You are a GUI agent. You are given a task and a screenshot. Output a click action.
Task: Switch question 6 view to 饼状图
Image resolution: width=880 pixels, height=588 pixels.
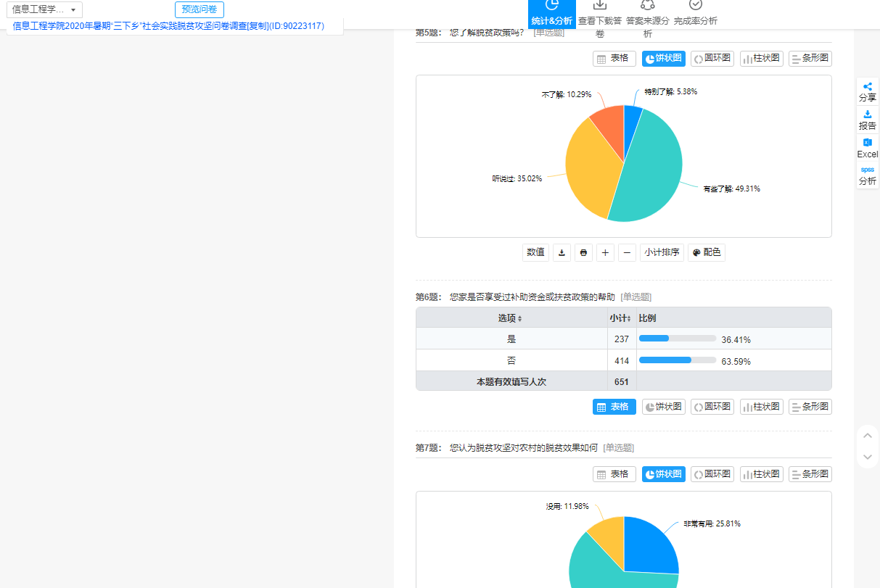coord(663,407)
